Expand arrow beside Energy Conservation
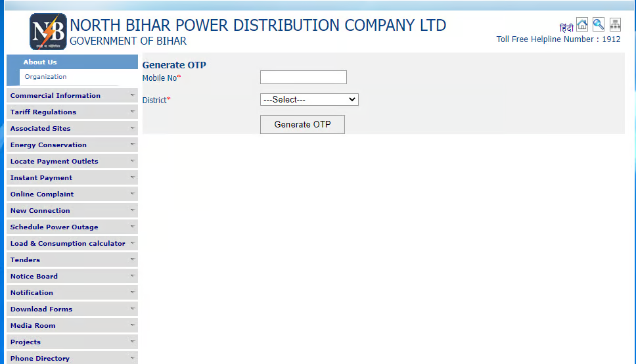Image resolution: width=636 pixels, height=364 pixels. 132,144
